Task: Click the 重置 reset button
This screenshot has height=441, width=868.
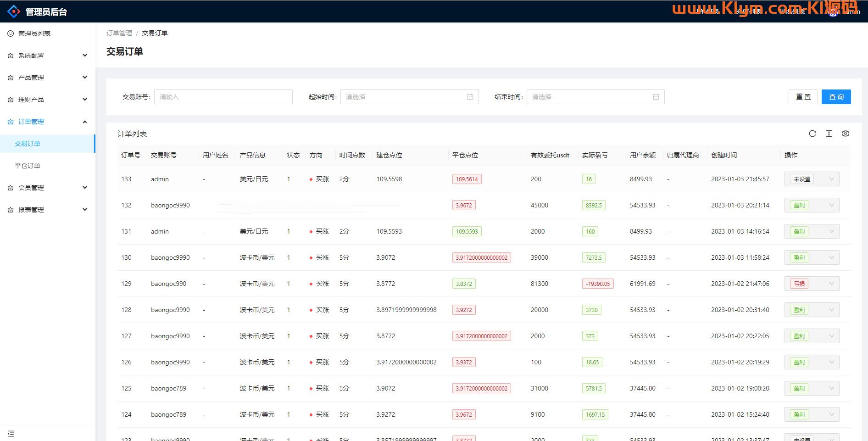Action: [803, 97]
